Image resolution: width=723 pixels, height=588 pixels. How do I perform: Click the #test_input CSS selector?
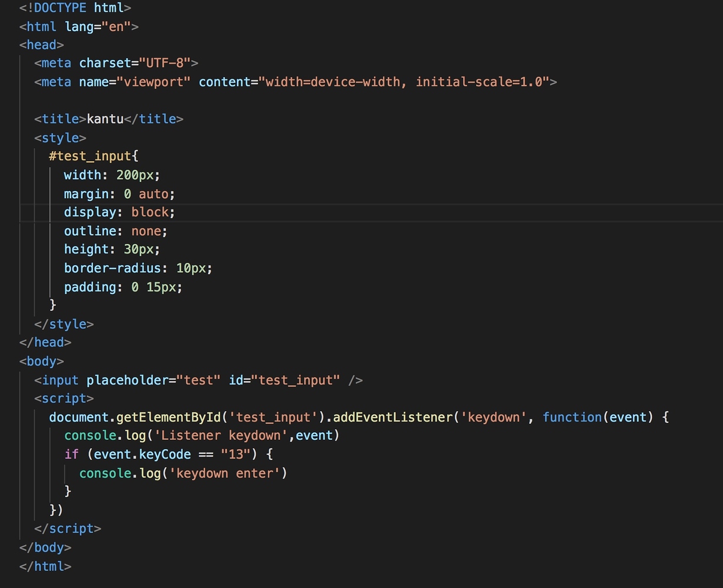coord(90,156)
